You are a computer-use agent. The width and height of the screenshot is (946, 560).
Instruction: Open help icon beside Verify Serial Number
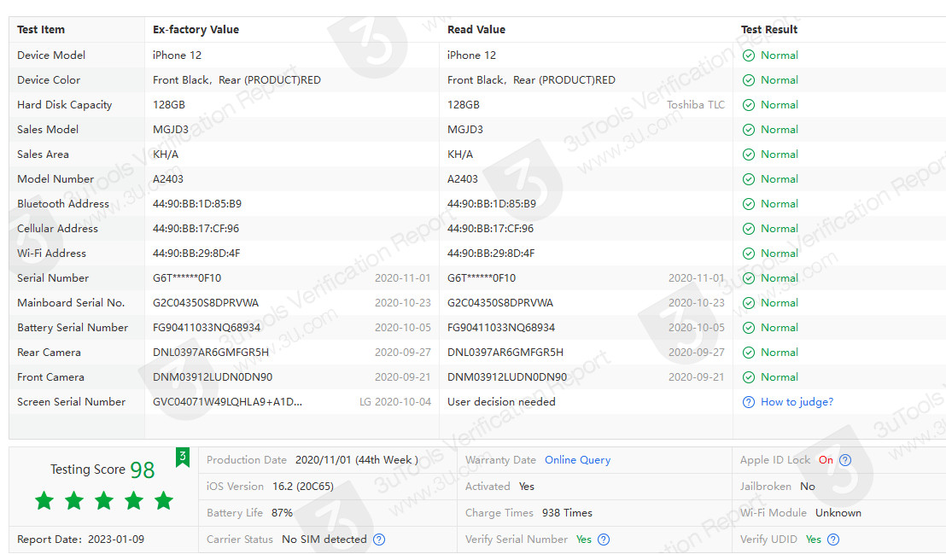tap(604, 540)
